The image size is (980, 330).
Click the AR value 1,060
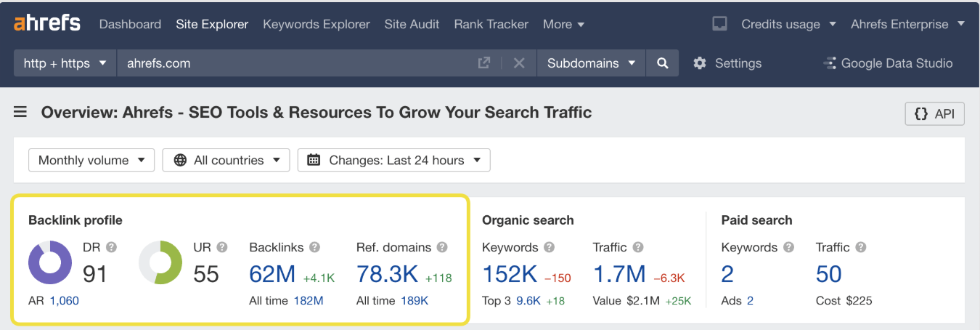coord(64,300)
